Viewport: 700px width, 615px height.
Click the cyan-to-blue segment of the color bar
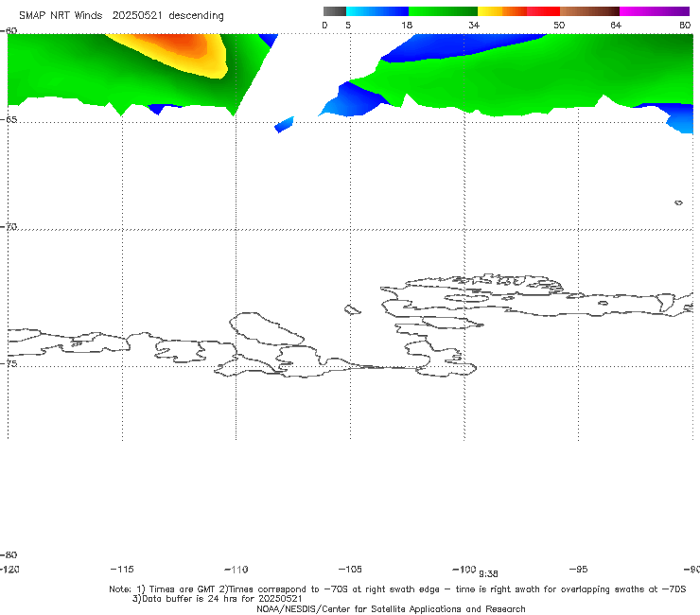[377, 11]
